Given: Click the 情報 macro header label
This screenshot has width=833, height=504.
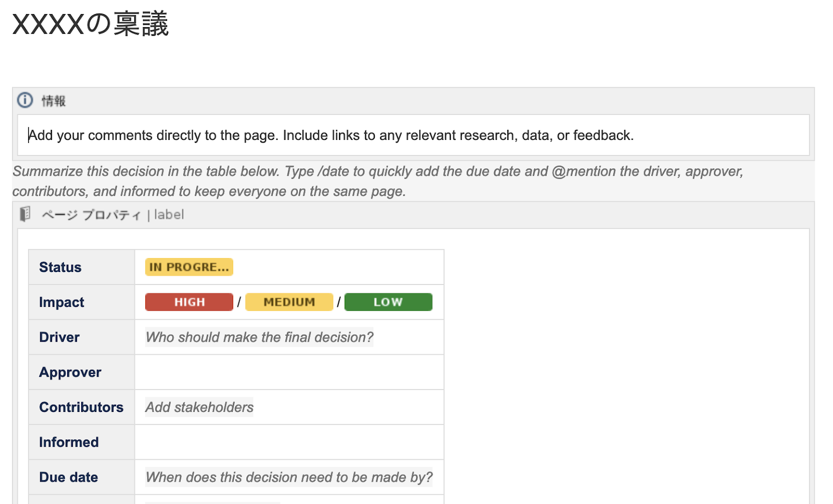Looking at the screenshot, I should click(54, 101).
